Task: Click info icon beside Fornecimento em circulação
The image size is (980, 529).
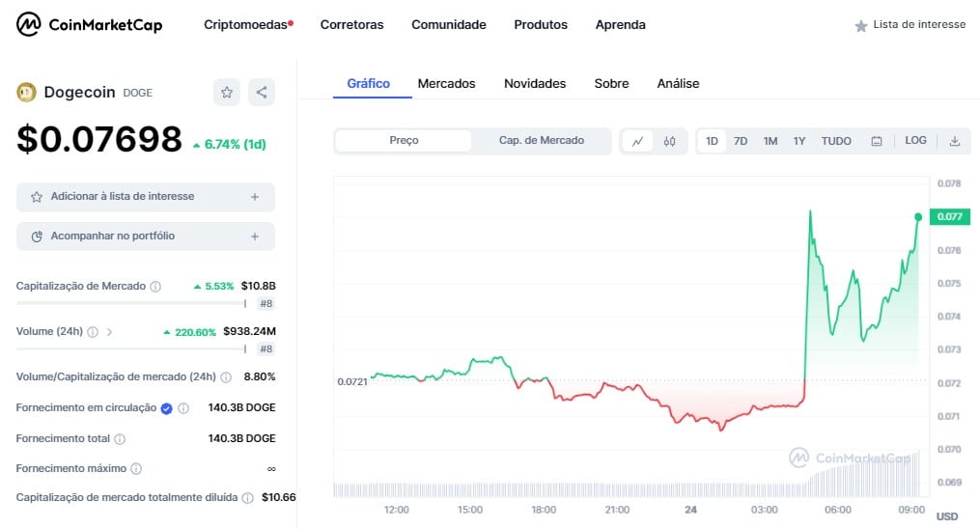Action: coord(183,407)
